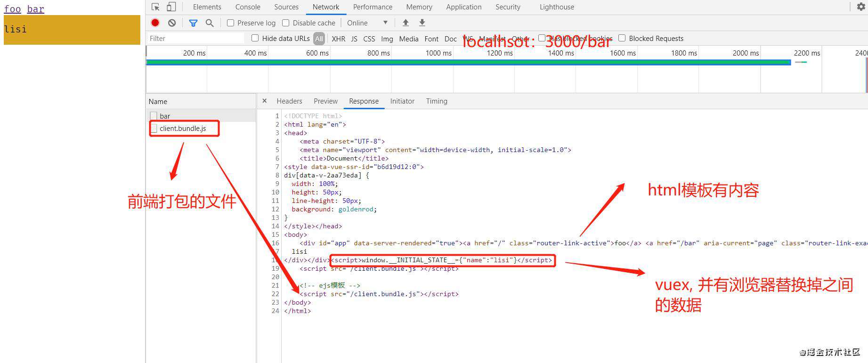
Task: Open the Sources panel tab
Action: [286, 7]
